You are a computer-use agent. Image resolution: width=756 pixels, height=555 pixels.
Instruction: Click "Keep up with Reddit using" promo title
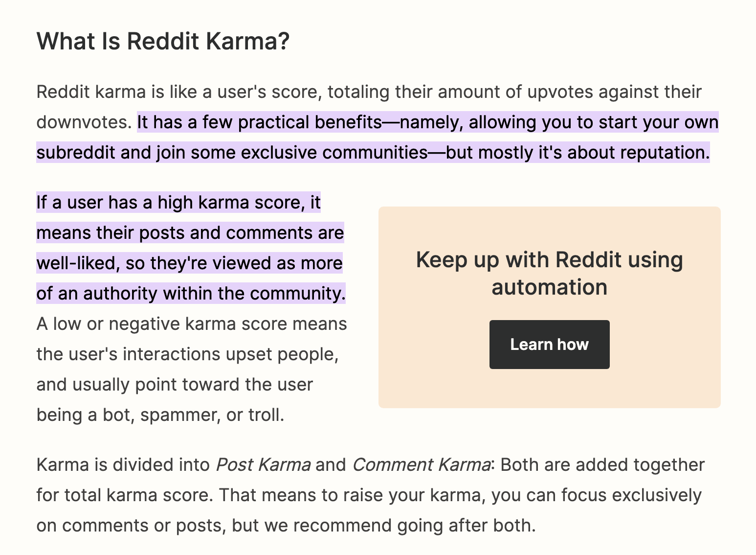[x=549, y=260]
